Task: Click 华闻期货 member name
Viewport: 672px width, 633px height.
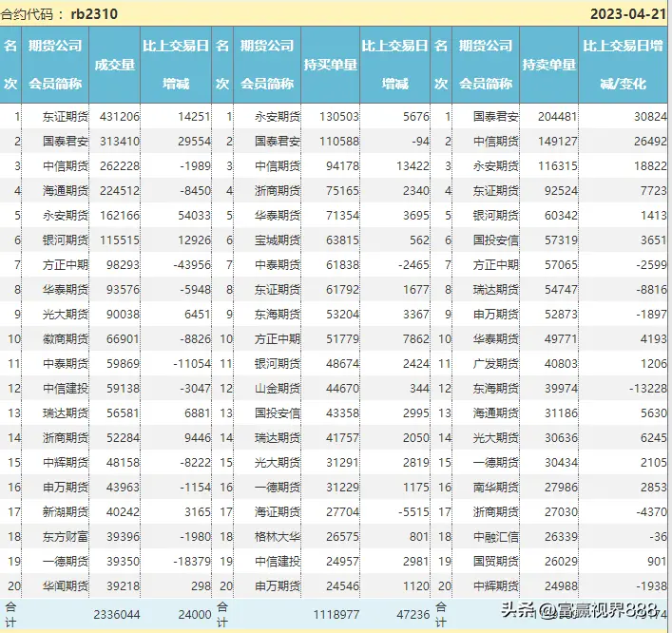Action: (x=66, y=586)
